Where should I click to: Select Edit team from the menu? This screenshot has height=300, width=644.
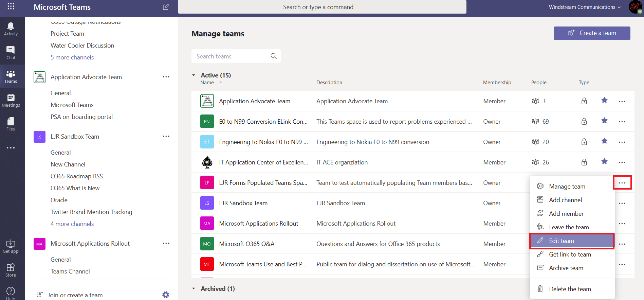pyautogui.click(x=572, y=241)
